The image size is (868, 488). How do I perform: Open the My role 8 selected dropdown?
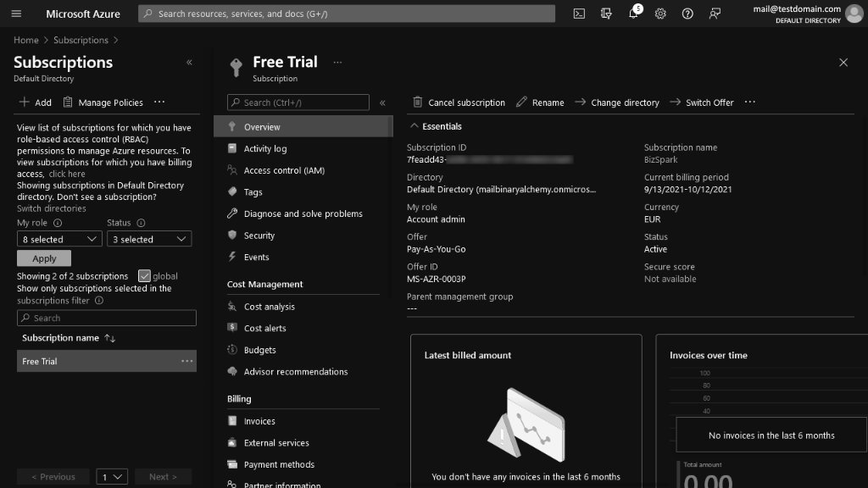tap(59, 239)
